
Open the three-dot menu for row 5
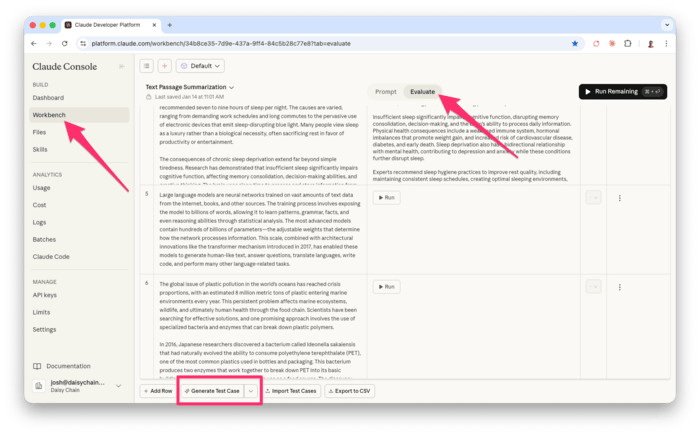point(619,198)
